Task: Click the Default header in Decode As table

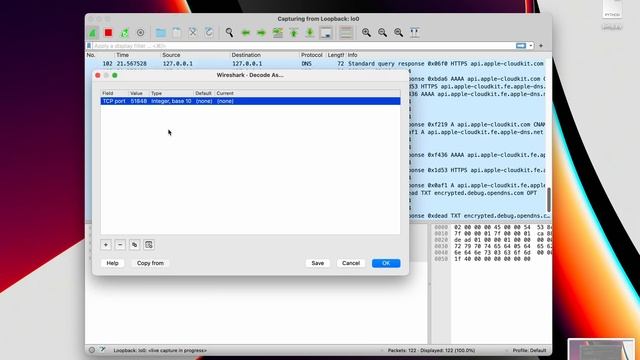Action: [203, 93]
